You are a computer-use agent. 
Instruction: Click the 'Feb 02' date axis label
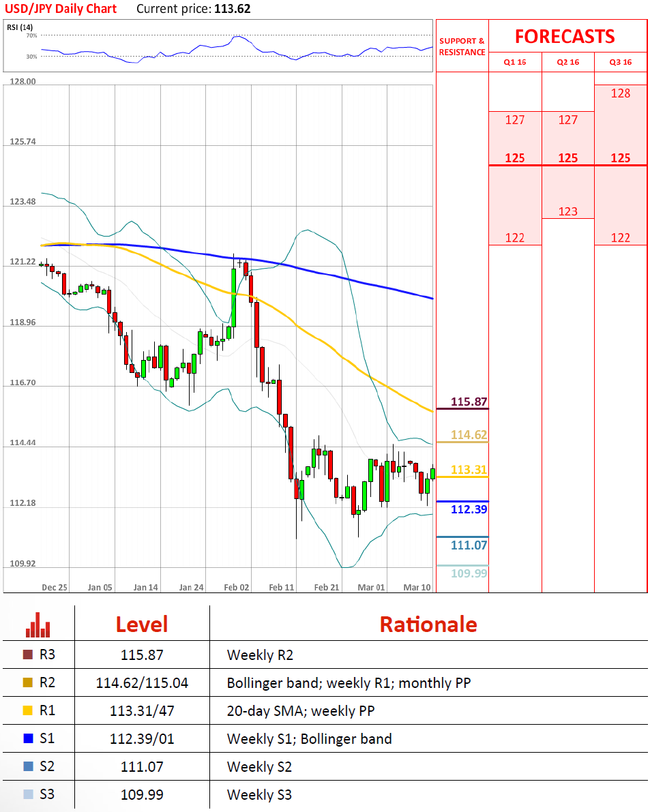pos(237,587)
